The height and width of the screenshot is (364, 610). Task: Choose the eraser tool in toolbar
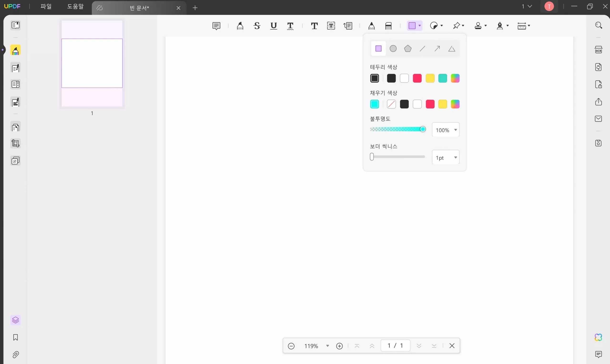tap(388, 26)
